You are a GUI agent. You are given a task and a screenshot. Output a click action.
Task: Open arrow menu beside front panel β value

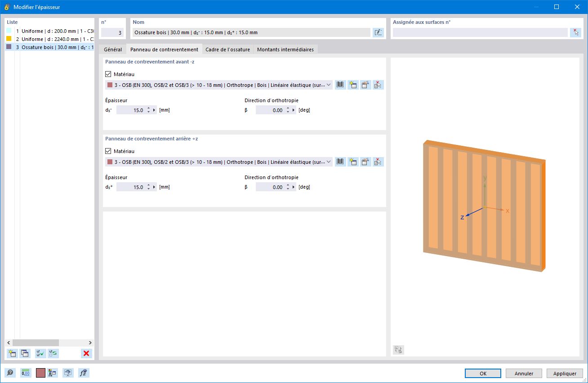[294, 110]
